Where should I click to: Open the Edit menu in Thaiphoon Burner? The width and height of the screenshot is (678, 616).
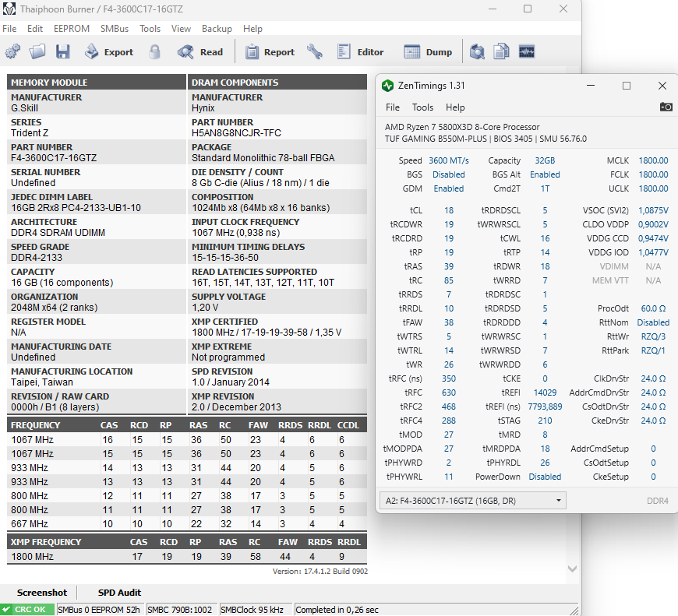34,29
